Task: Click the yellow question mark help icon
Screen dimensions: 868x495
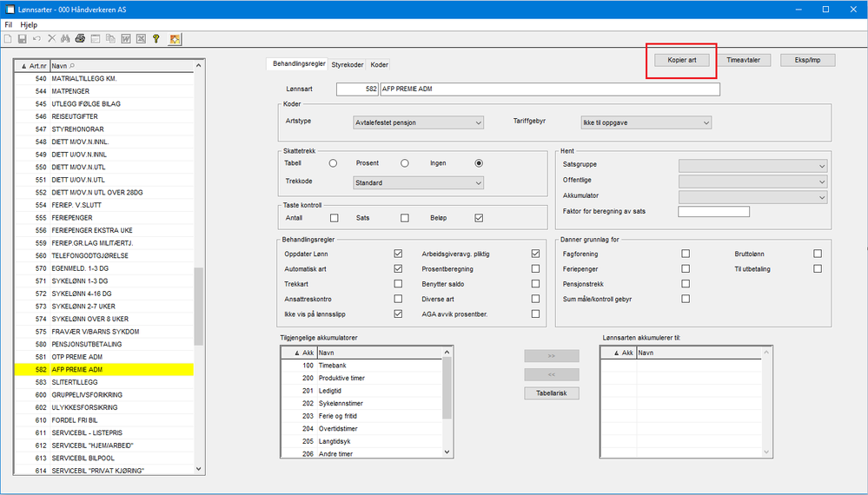Action: (x=156, y=39)
